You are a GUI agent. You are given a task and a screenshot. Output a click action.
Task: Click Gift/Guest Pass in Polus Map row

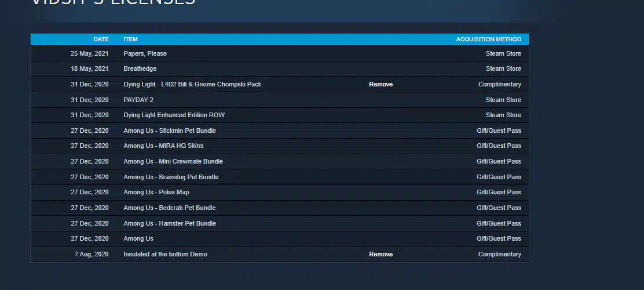point(499,193)
